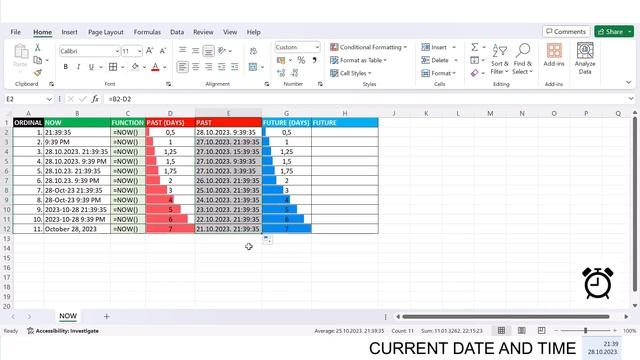
Task: Open the Insert tab
Action: tap(69, 32)
